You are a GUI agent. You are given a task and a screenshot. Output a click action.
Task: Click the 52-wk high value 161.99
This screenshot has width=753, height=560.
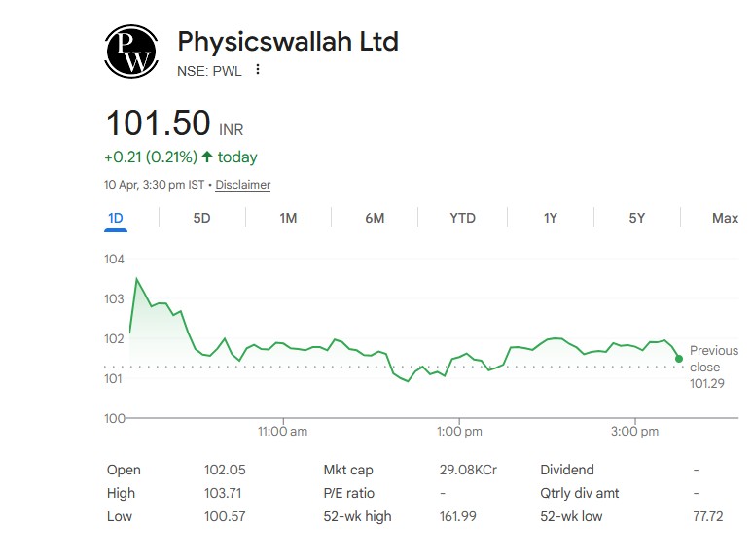(x=457, y=516)
